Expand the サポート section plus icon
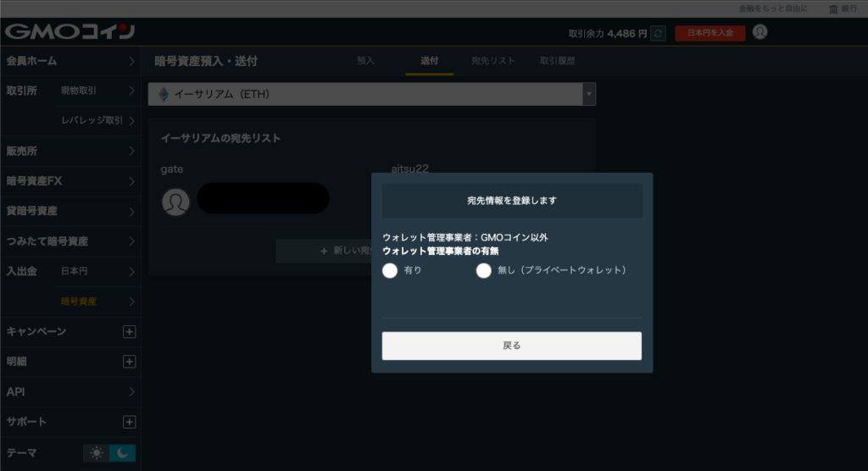This screenshot has width=868, height=471. pyautogui.click(x=129, y=422)
